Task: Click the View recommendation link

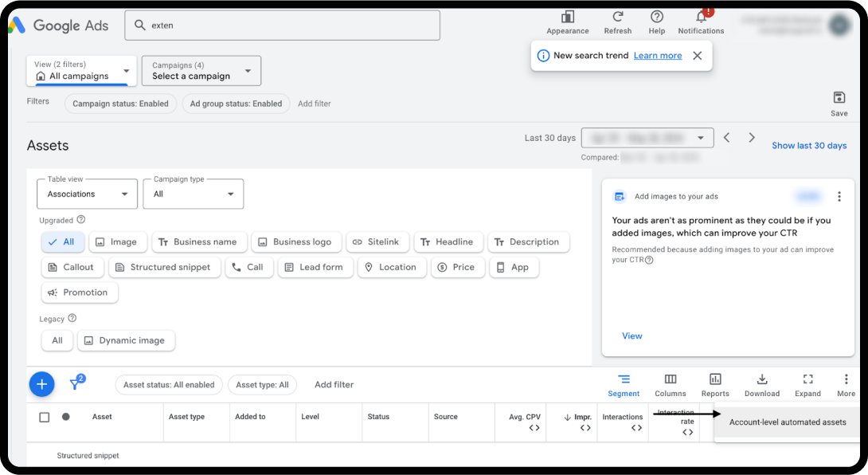Action: tap(631, 336)
